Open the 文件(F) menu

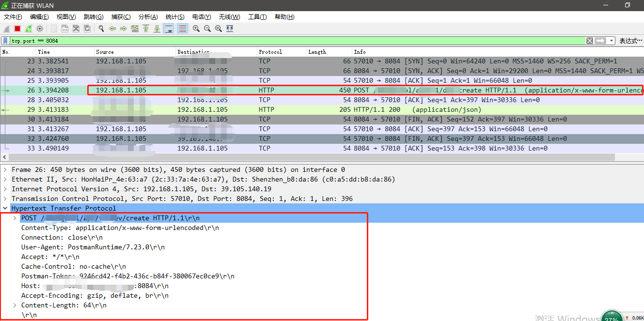coord(13,17)
